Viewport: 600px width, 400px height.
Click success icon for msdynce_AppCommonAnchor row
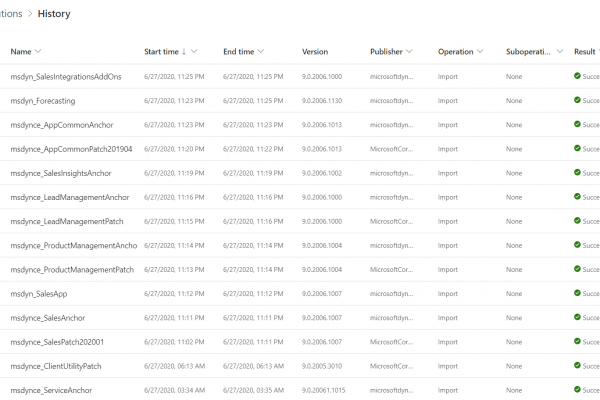pos(577,124)
